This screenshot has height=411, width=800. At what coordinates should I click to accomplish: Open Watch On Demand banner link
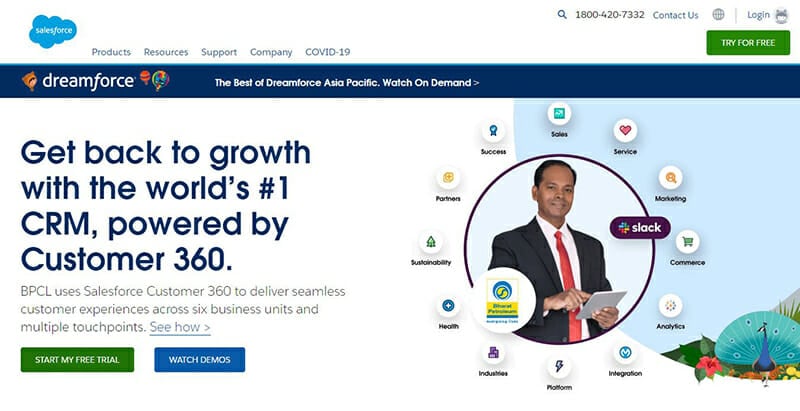(431, 83)
